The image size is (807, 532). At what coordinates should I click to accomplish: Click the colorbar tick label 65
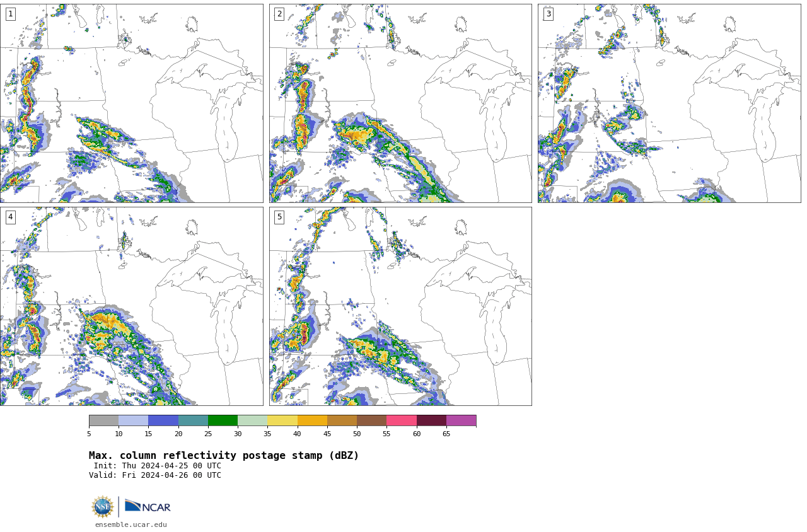point(446,434)
